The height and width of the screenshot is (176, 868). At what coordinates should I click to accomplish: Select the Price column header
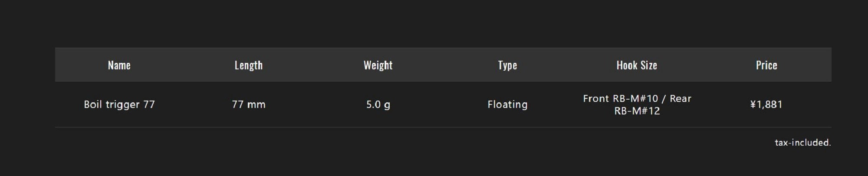click(766, 65)
